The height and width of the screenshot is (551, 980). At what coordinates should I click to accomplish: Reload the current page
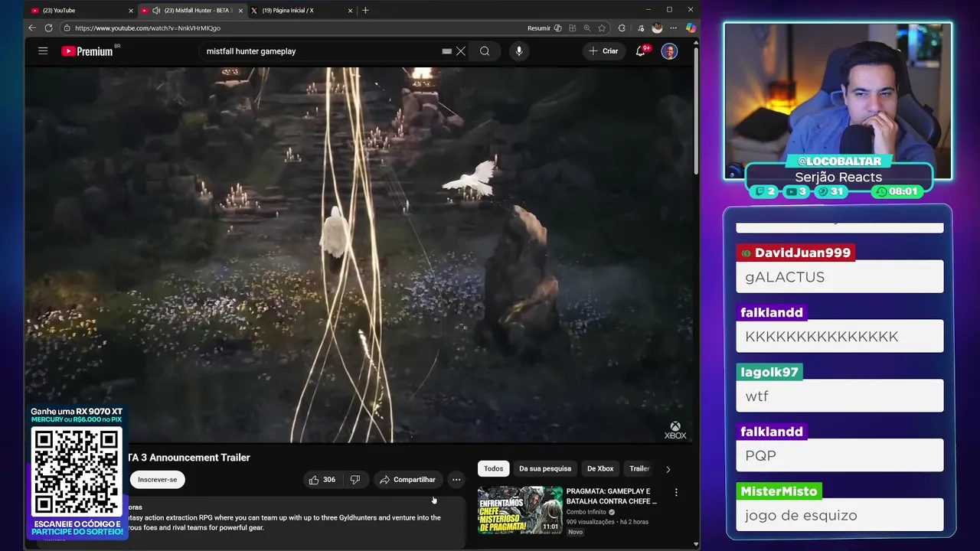click(x=48, y=28)
